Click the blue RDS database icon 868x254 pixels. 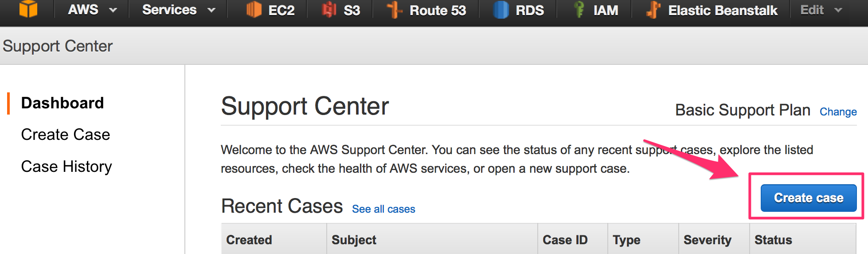point(501,9)
